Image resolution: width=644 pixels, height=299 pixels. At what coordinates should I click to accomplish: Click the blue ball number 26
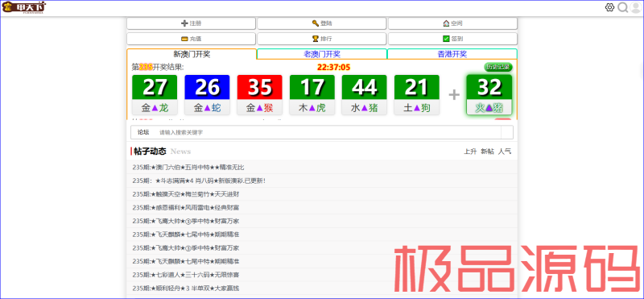[x=207, y=87]
